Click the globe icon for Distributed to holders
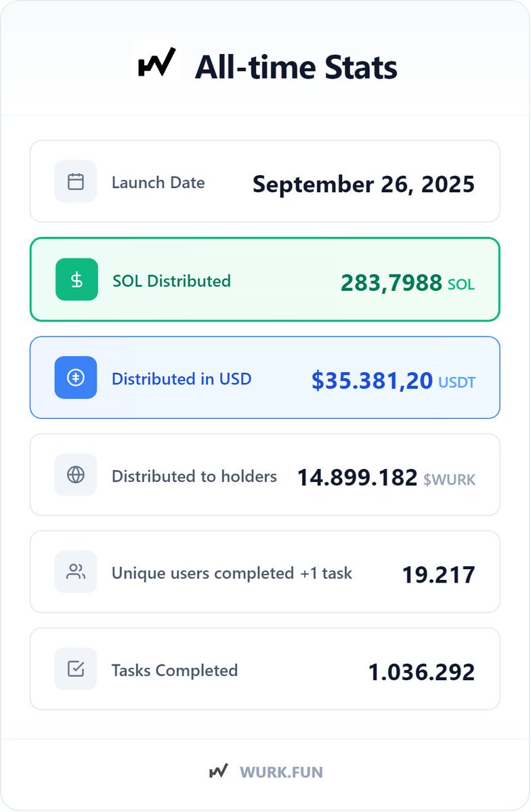Image resolution: width=531 pixels, height=812 pixels. (x=76, y=475)
